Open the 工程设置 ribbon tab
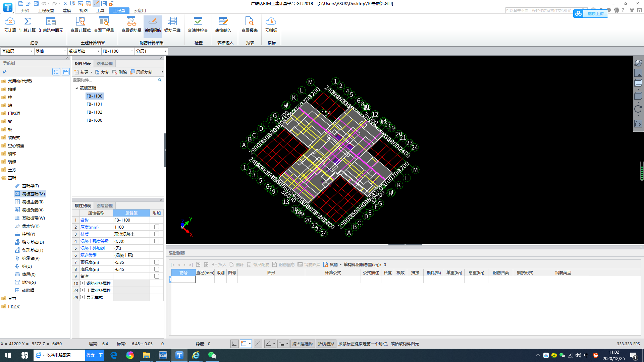 point(46,10)
